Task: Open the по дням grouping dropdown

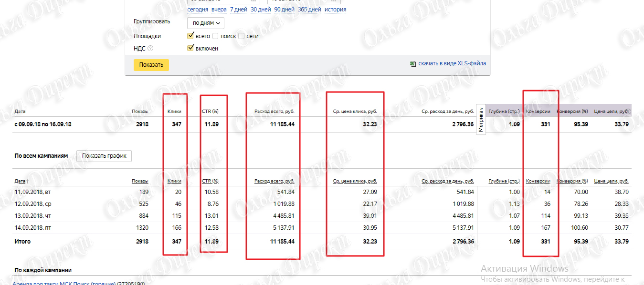Action: pyautogui.click(x=206, y=23)
